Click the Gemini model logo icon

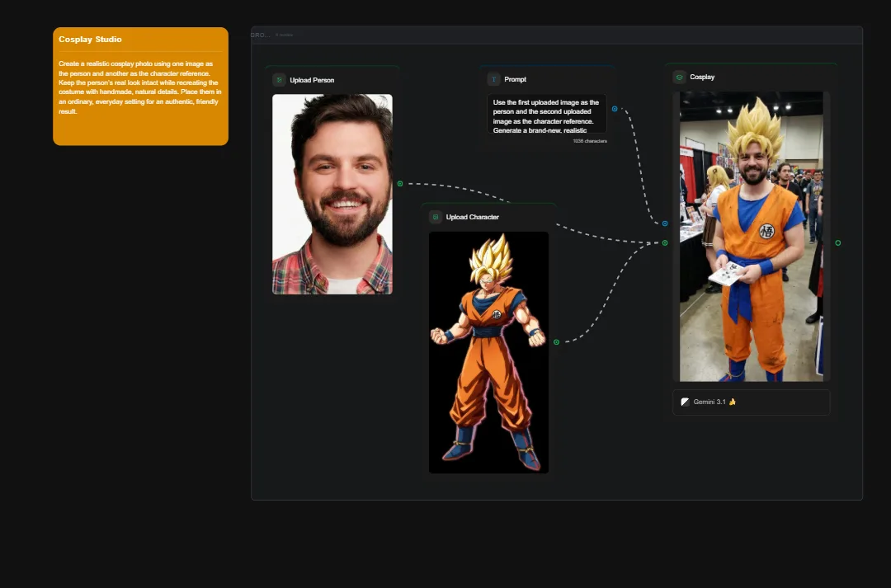[685, 402]
